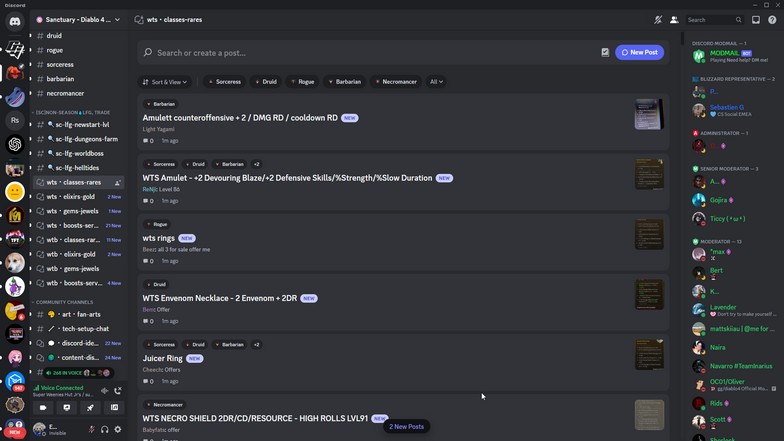The image size is (784, 441).
Task: Filter posts by Sorceress tag
Action: pyautogui.click(x=224, y=82)
